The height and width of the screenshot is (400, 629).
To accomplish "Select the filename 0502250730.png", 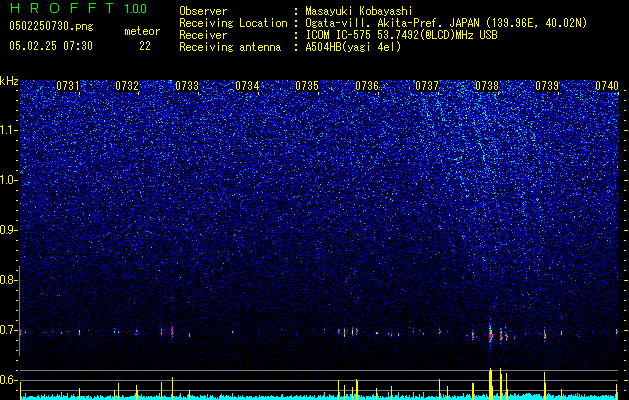I will [x=51, y=26].
